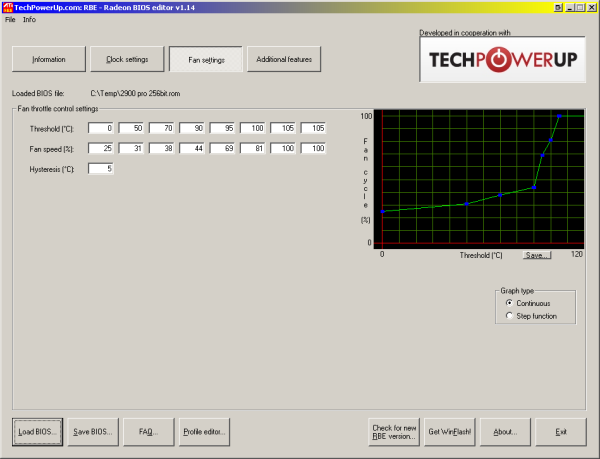
Task: Click Fan speed field showing 44
Action: (192, 148)
